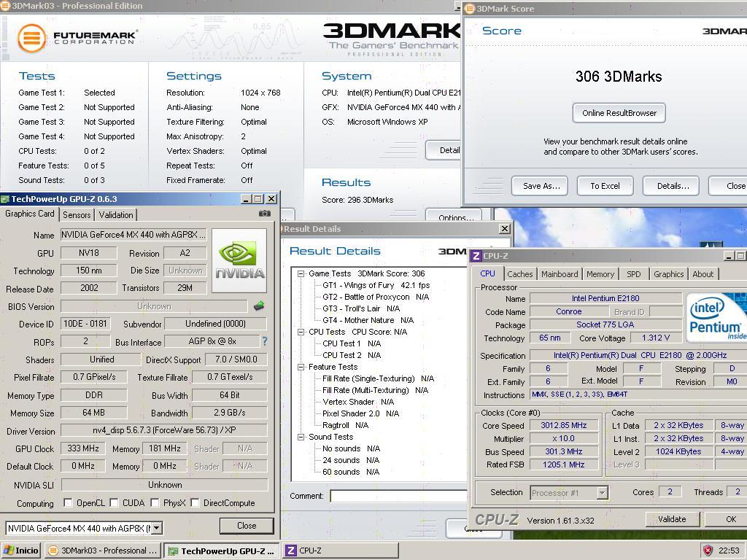Switch to the Caches tab in CPU-Z

tap(519, 274)
